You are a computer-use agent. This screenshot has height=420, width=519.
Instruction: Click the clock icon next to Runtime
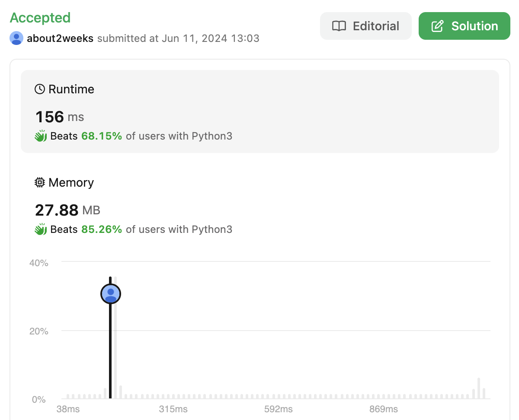(x=40, y=89)
